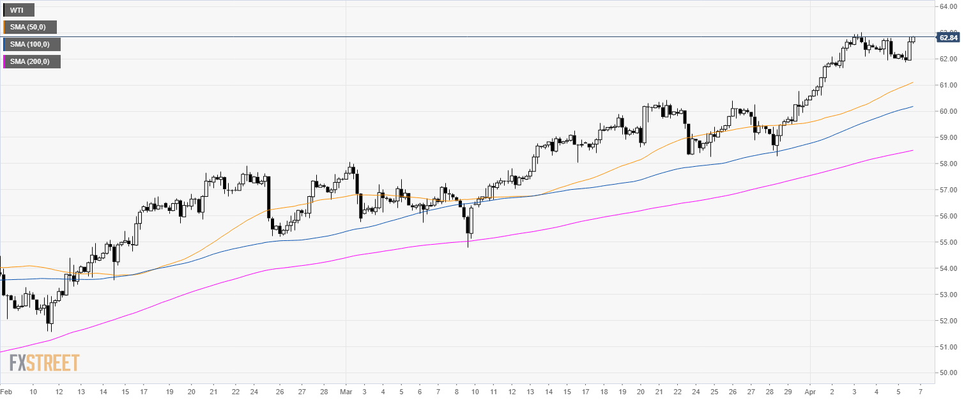Click the Apr label on time axis
Viewport: 980px width, 400px height.
[809, 391]
